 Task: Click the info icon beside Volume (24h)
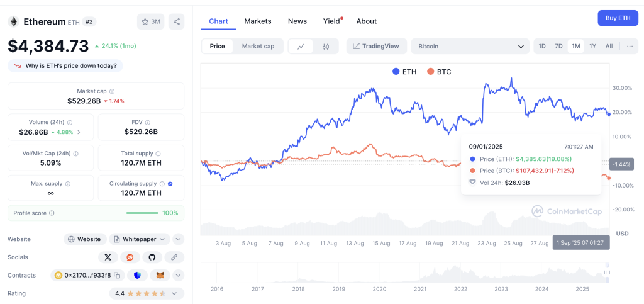tap(70, 123)
